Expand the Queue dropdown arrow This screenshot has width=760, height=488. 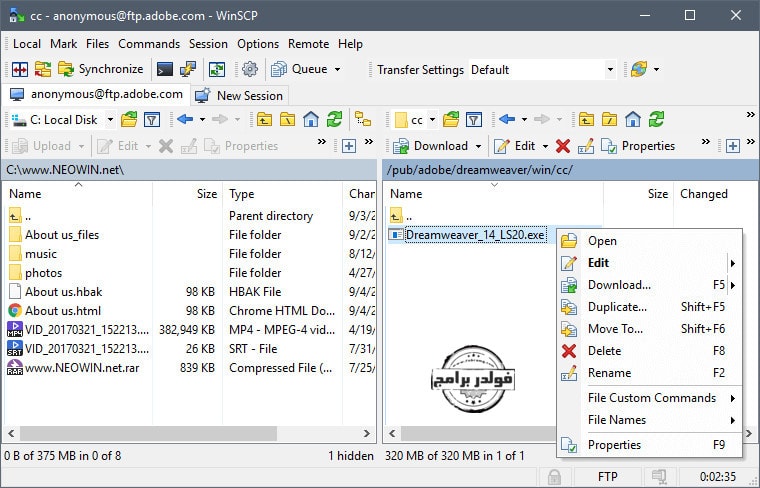[x=337, y=69]
